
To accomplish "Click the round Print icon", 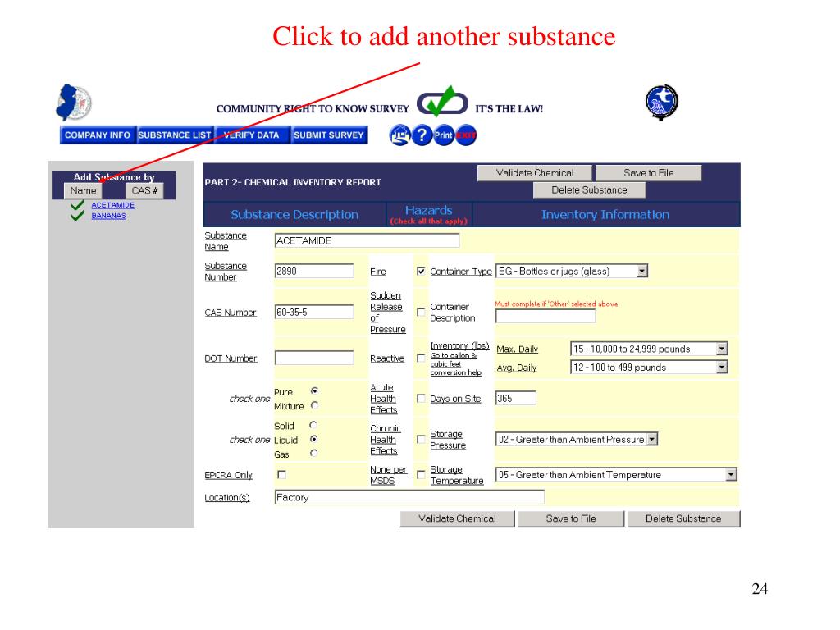I will (444, 135).
